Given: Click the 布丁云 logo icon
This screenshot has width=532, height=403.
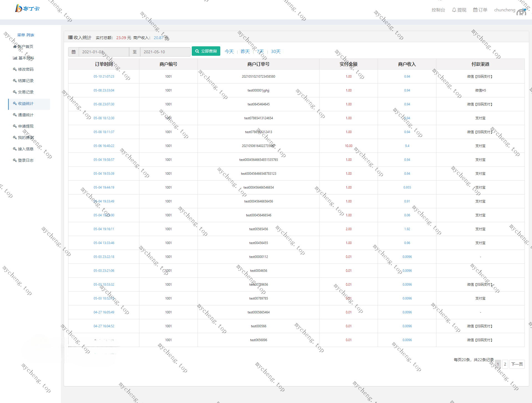Looking at the screenshot, I should pos(18,9).
